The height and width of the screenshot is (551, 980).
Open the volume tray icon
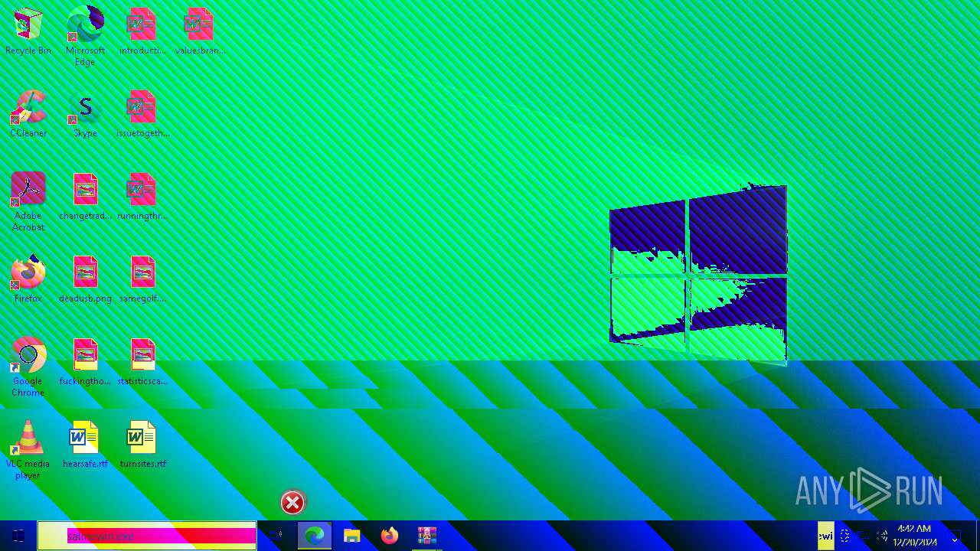(x=881, y=536)
